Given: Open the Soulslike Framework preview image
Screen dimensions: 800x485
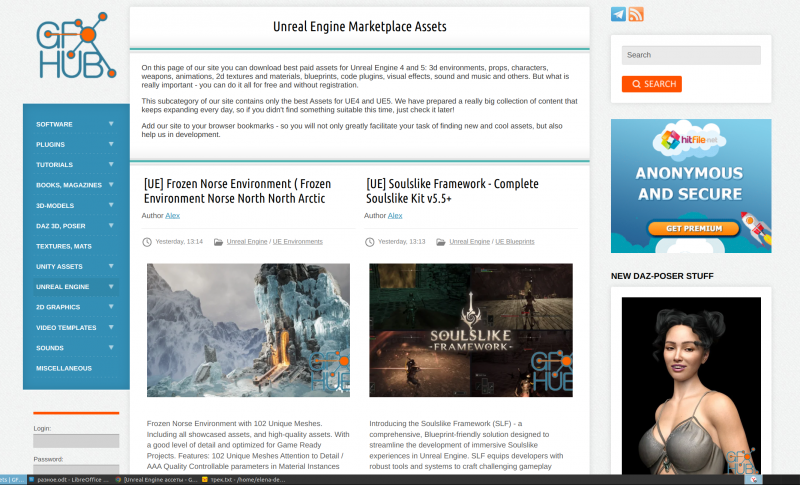Looking at the screenshot, I should click(x=470, y=331).
